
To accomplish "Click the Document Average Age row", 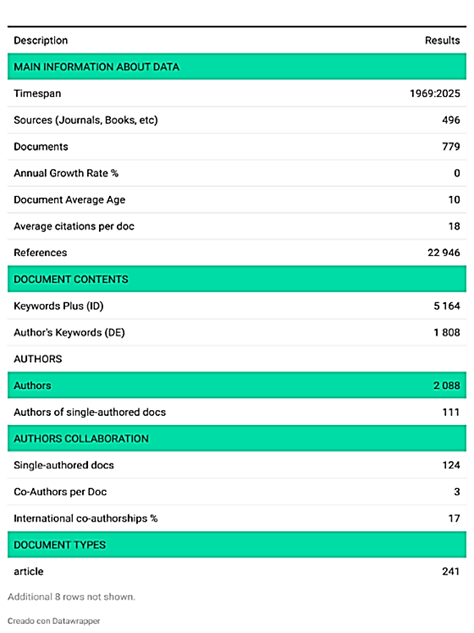I will point(237,200).
